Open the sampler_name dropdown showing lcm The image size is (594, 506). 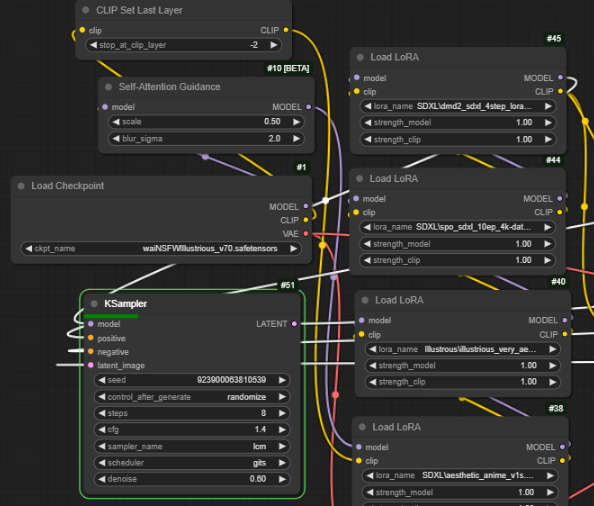click(192, 446)
